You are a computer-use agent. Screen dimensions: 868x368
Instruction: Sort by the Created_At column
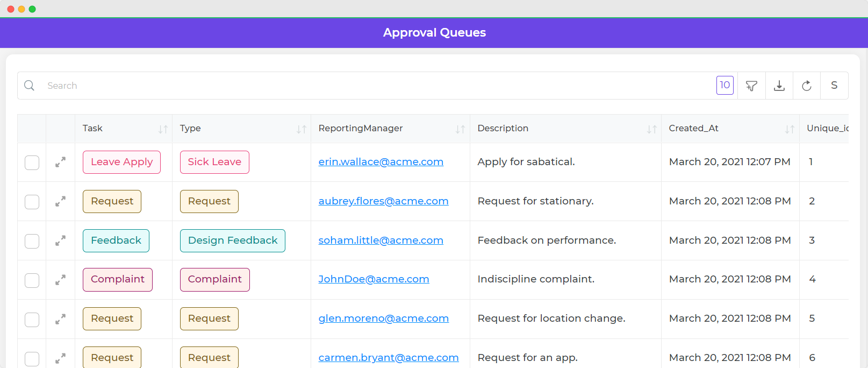[789, 129]
